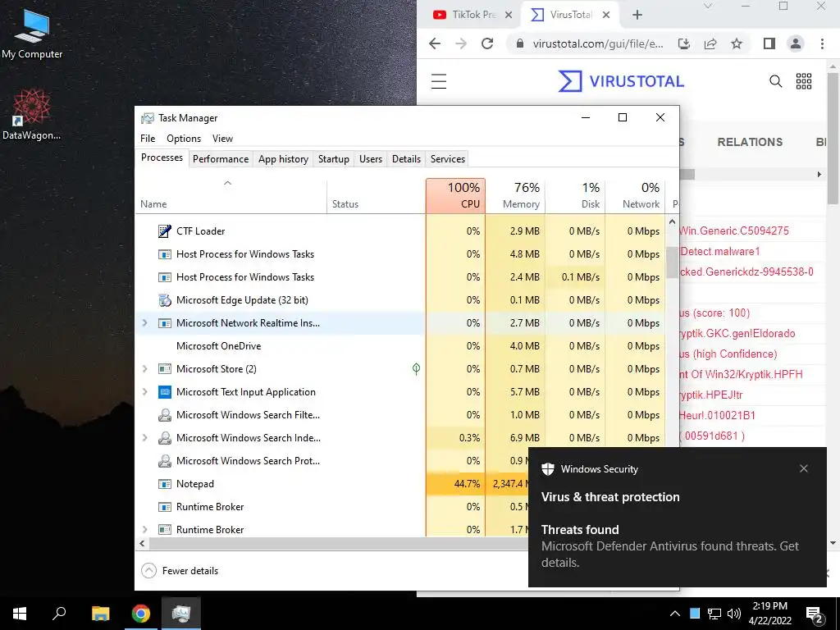Screen dimensions: 840x630
Task: Click the Microsoft Windows Search Indexer icon
Action: (x=164, y=438)
